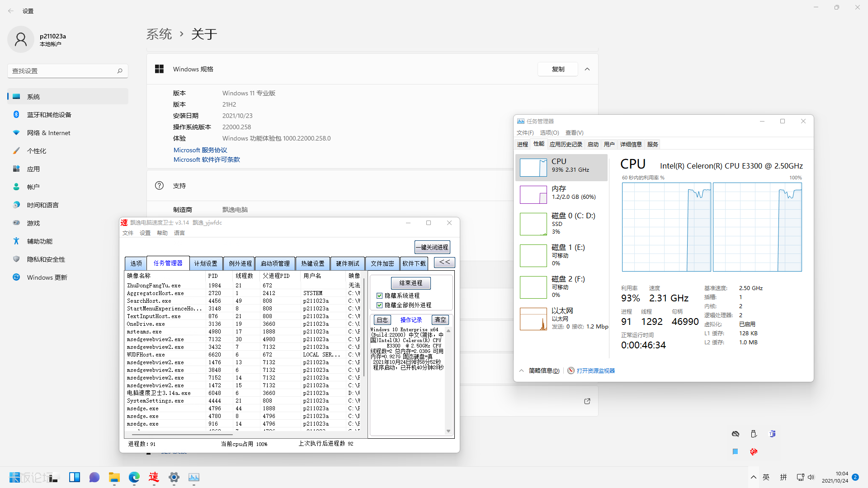Expand hidden system tray icons chevron
The height and width of the screenshot is (488, 868).
(x=754, y=477)
